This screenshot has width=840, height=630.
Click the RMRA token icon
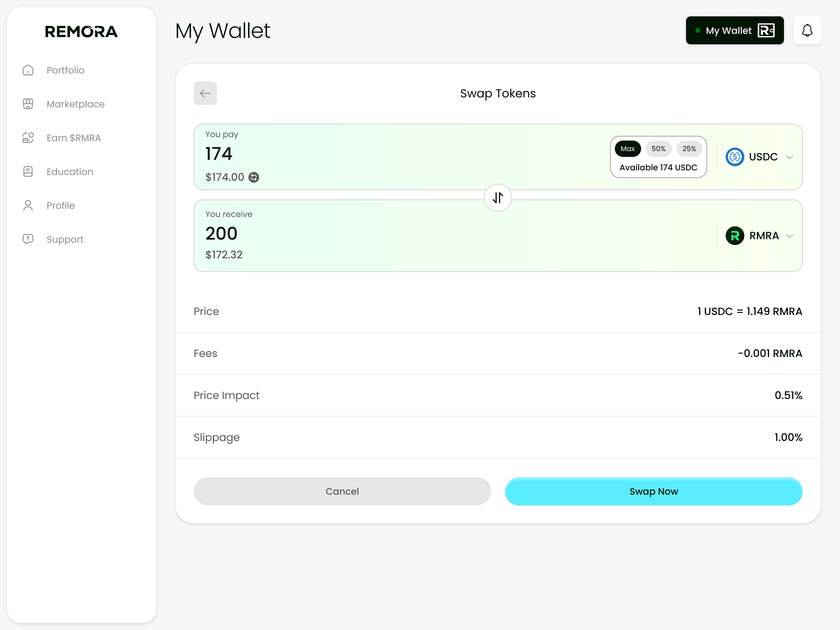coord(734,236)
